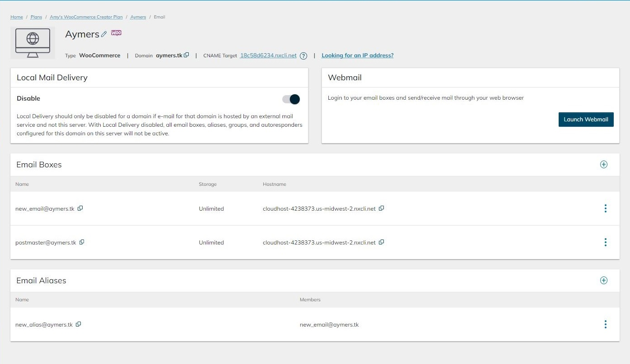The height and width of the screenshot is (364, 630).
Task: Open Amy's WooCommerce Creator Plan breadcrumb
Action: pyautogui.click(x=86, y=17)
